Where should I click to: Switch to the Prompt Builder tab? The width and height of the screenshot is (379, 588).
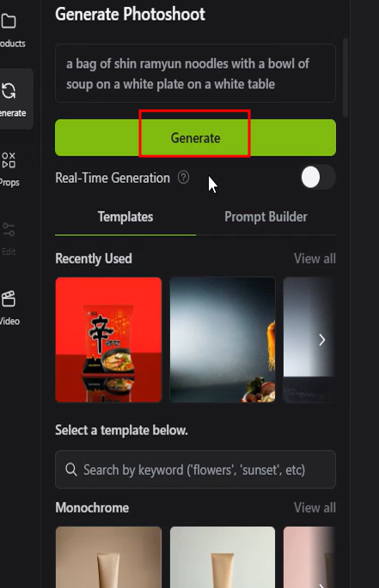point(266,217)
